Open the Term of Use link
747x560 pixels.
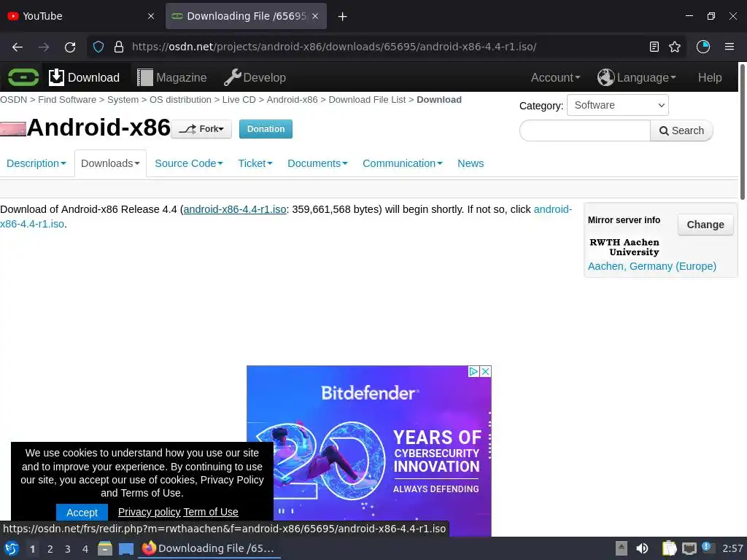211,512
